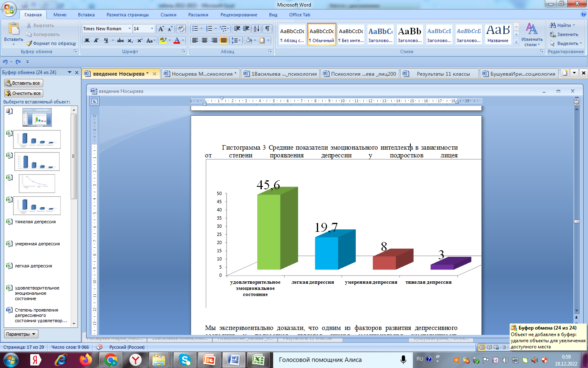The width and height of the screenshot is (588, 368).
Task: Open the Параметры dropdown in clipboard pane
Action: click(x=21, y=334)
